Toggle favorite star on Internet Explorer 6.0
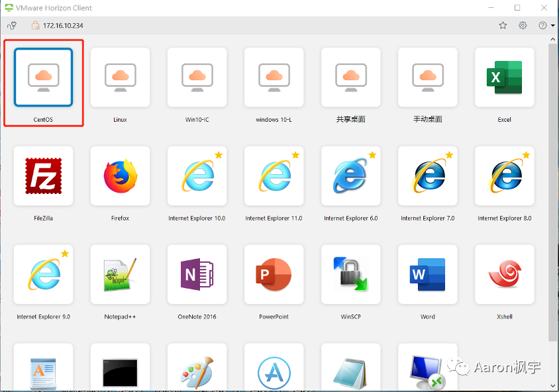This screenshot has width=559, height=392. pos(372,155)
